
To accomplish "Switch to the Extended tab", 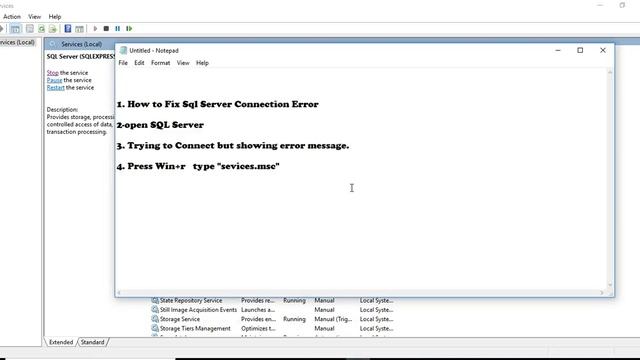I will (61, 342).
